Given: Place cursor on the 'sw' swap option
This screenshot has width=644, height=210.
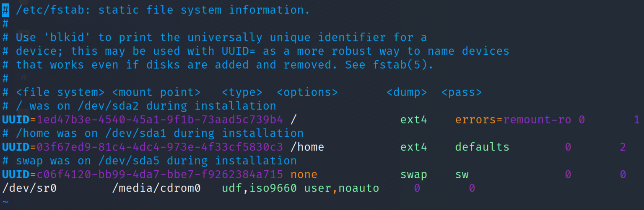Looking at the screenshot, I should pyautogui.click(x=462, y=174).
